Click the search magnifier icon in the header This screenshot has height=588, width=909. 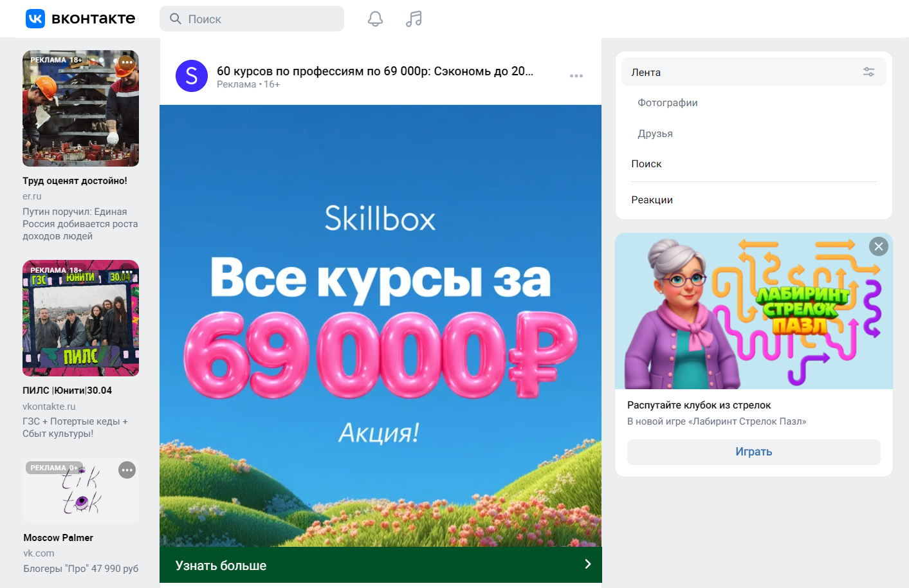(x=175, y=19)
